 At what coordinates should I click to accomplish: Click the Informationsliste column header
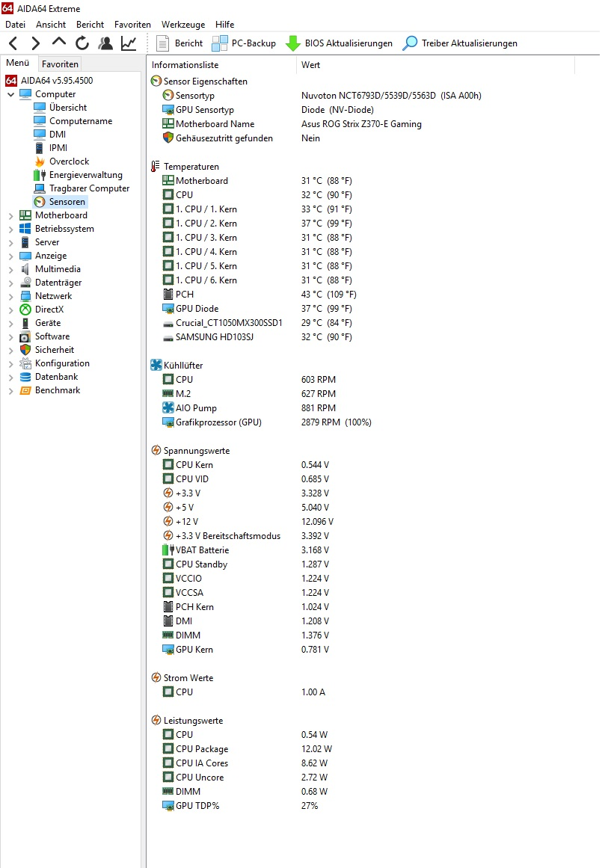(223, 65)
